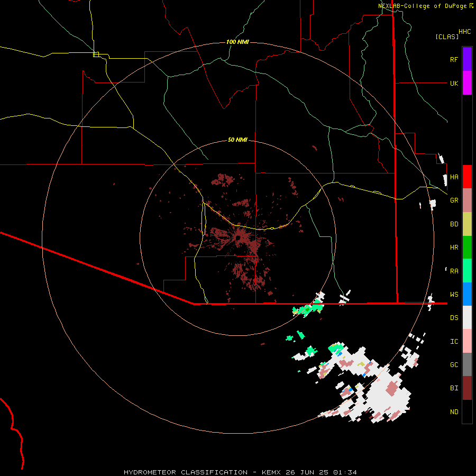Select the 'BD' legend label
Image resolution: width=476 pixels, height=476 pixels.
(x=454, y=224)
